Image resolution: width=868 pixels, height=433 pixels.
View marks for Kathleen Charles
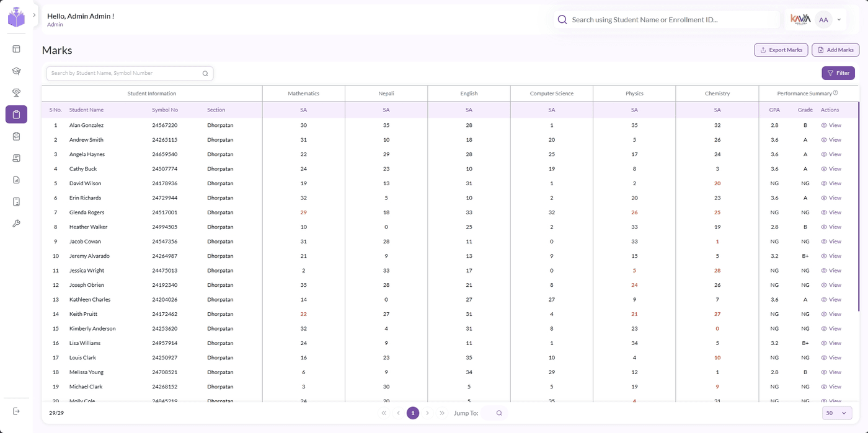(x=831, y=299)
